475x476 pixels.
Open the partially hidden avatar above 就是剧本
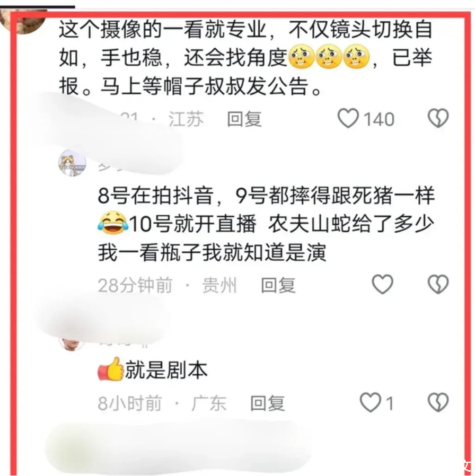(x=72, y=343)
